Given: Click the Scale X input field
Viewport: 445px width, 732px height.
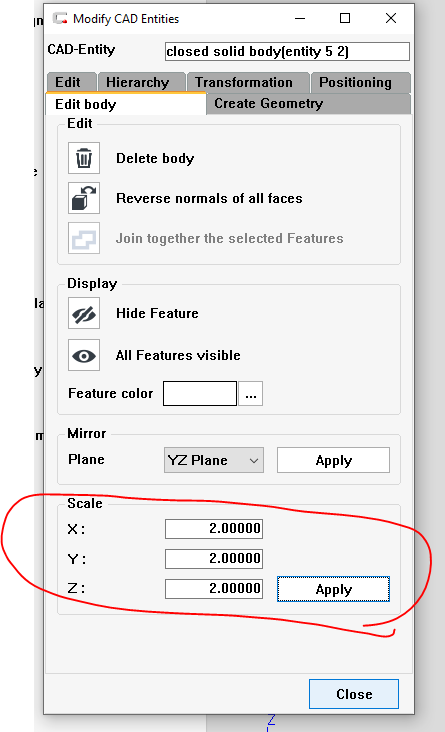Looking at the screenshot, I should point(214,529).
